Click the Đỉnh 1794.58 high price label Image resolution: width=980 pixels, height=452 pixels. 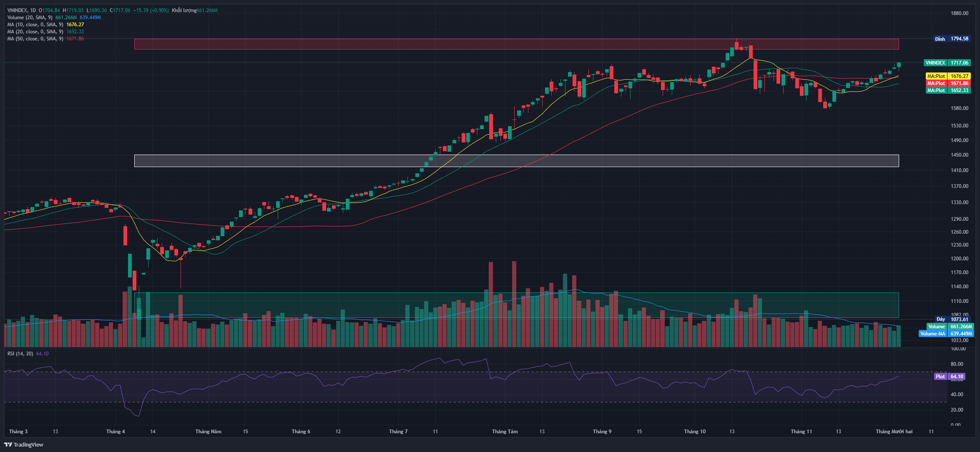click(x=952, y=39)
